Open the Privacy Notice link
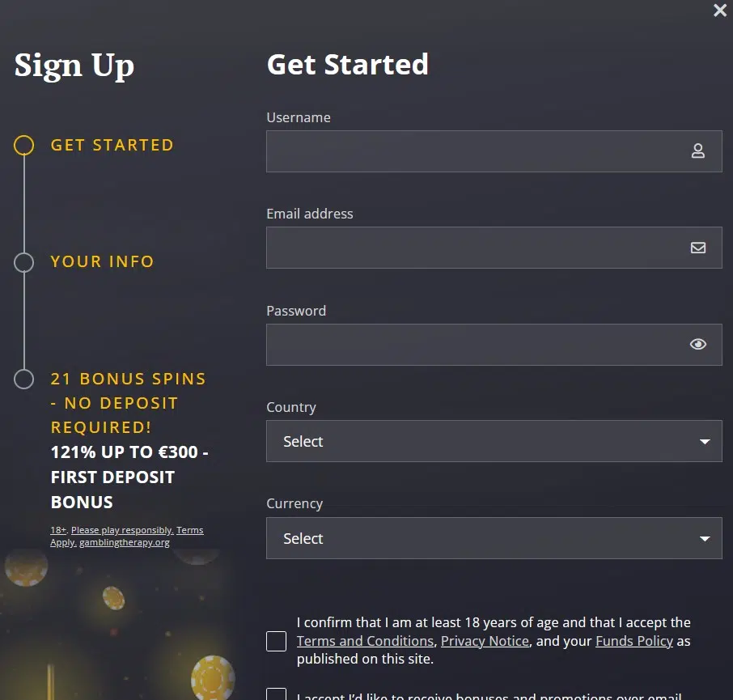This screenshot has width=733, height=700. 485,641
